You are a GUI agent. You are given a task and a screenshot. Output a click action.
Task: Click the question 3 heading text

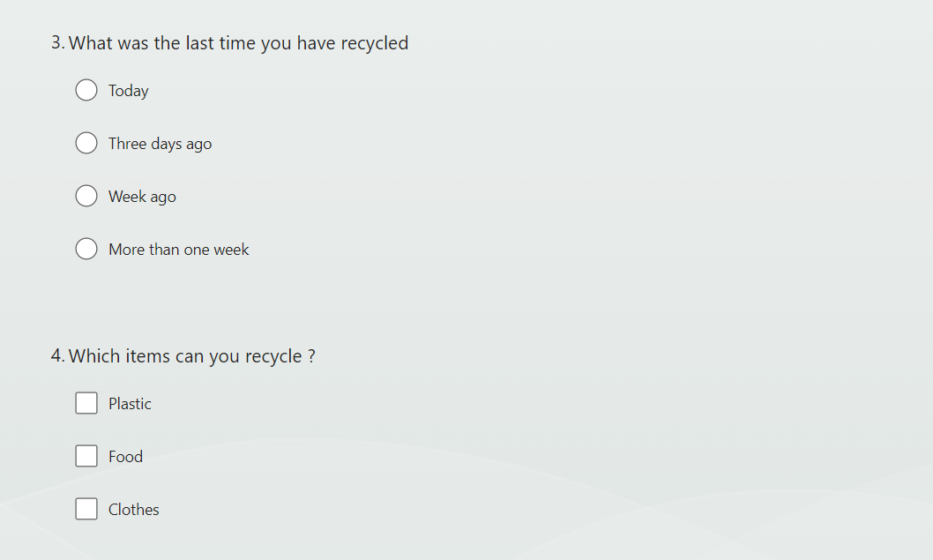[x=238, y=43]
